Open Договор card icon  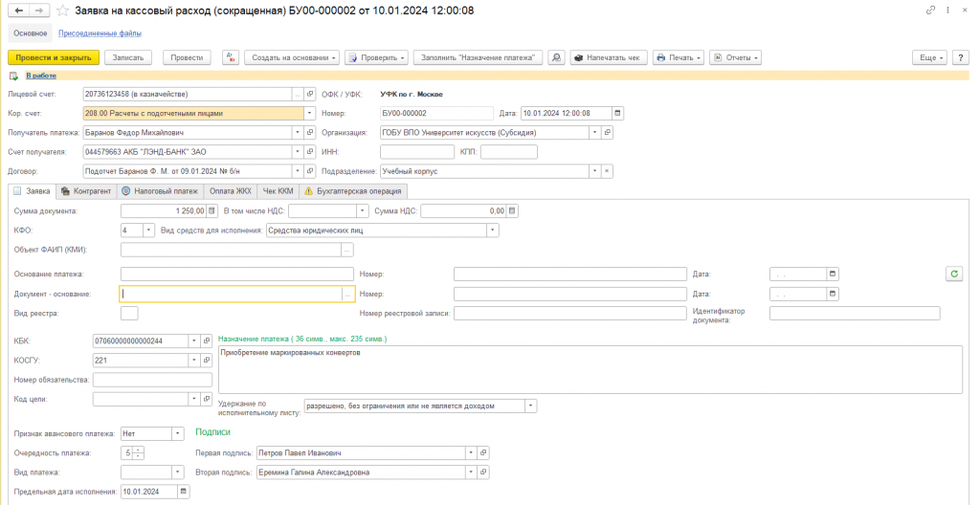pos(310,171)
